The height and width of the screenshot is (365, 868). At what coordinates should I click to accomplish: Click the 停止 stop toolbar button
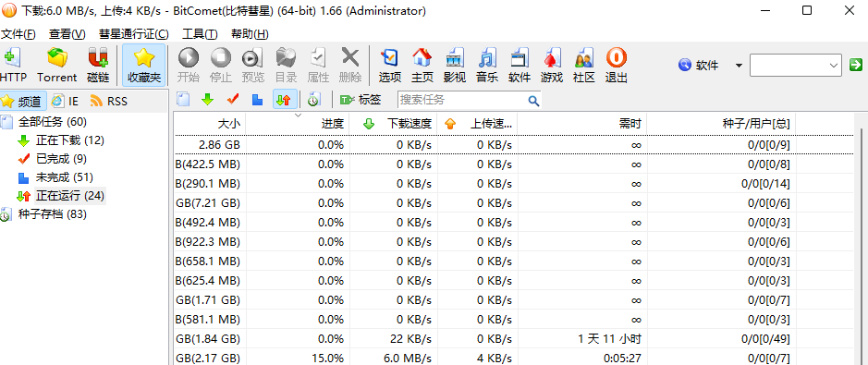[x=220, y=66]
